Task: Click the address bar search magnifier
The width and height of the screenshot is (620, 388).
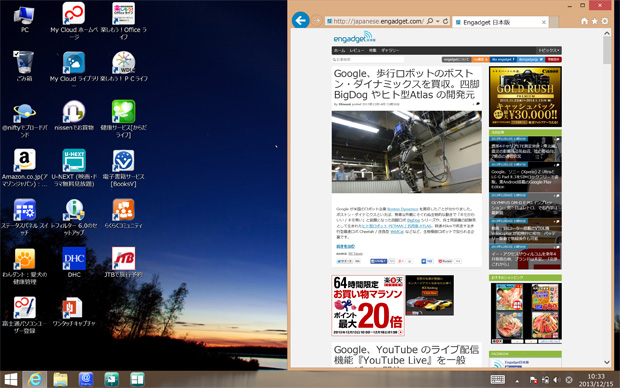Action: [430, 21]
